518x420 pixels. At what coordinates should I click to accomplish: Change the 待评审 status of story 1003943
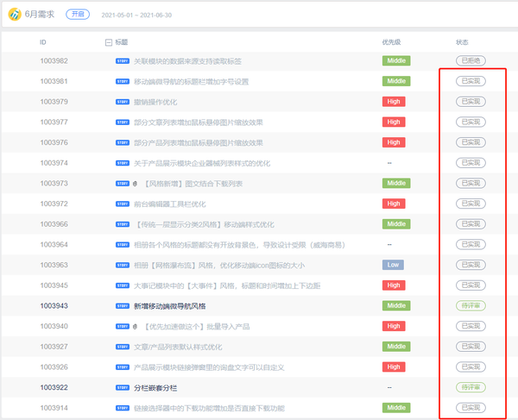471,306
